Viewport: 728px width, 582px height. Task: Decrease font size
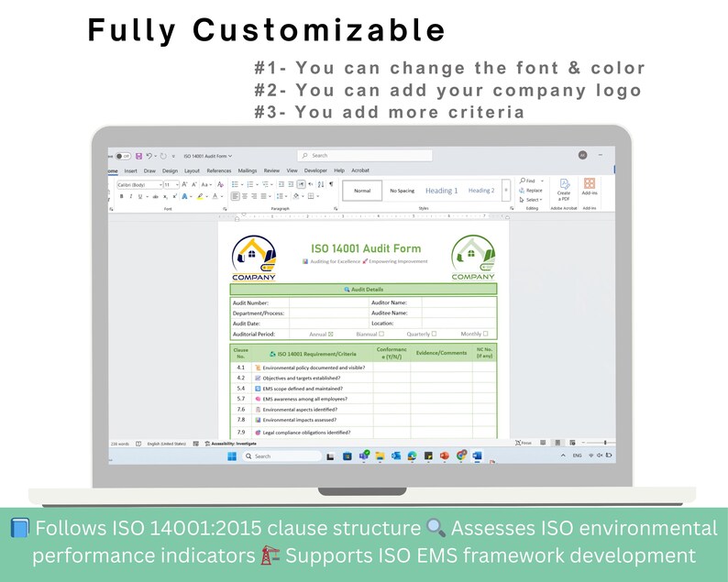(x=194, y=184)
